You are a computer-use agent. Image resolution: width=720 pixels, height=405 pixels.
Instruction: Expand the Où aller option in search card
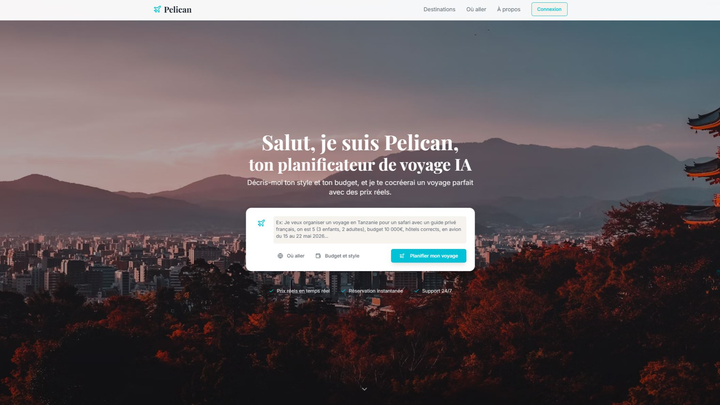pos(291,256)
